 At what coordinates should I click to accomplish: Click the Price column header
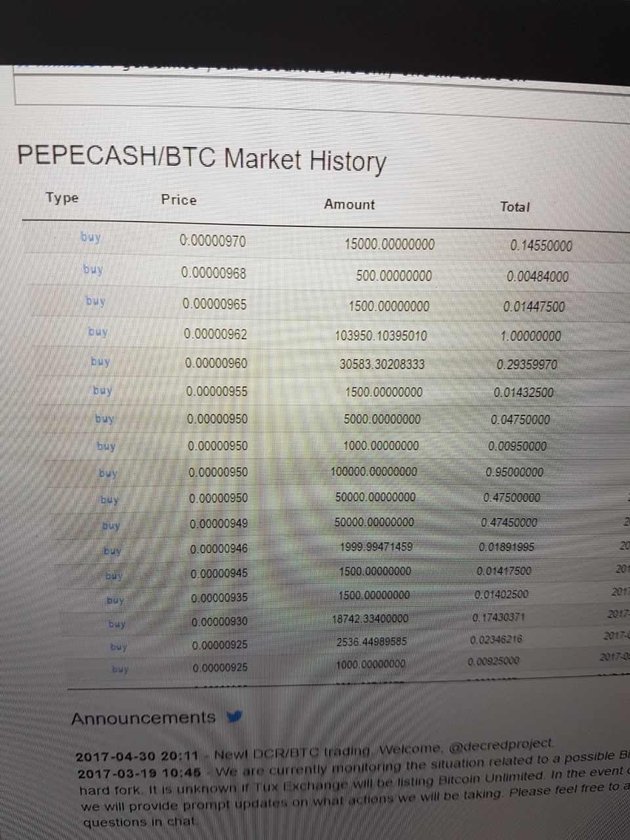178,199
